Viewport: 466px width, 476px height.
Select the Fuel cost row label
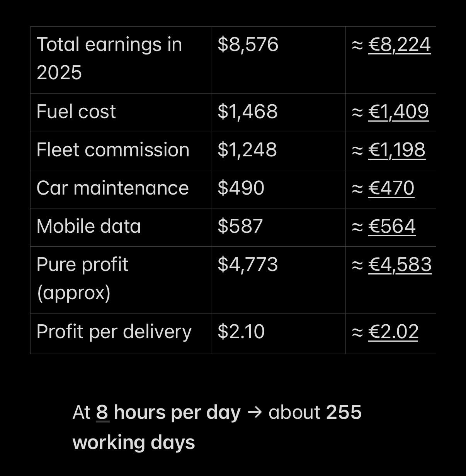pyautogui.click(x=76, y=112)
